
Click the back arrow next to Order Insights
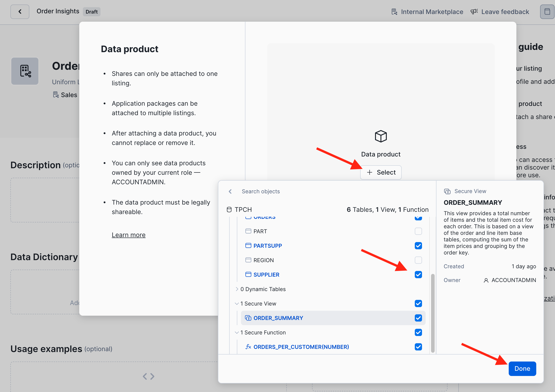[20, 12]
